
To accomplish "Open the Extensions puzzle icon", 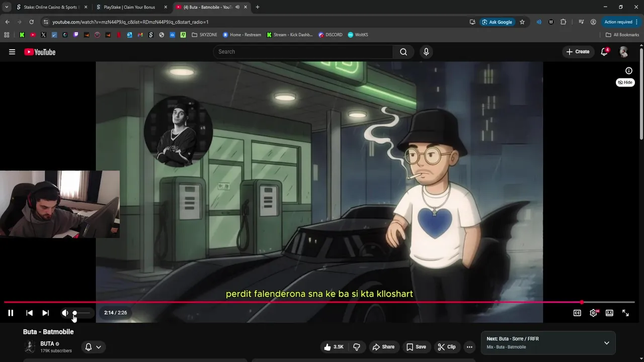I will tap(563, 22).
